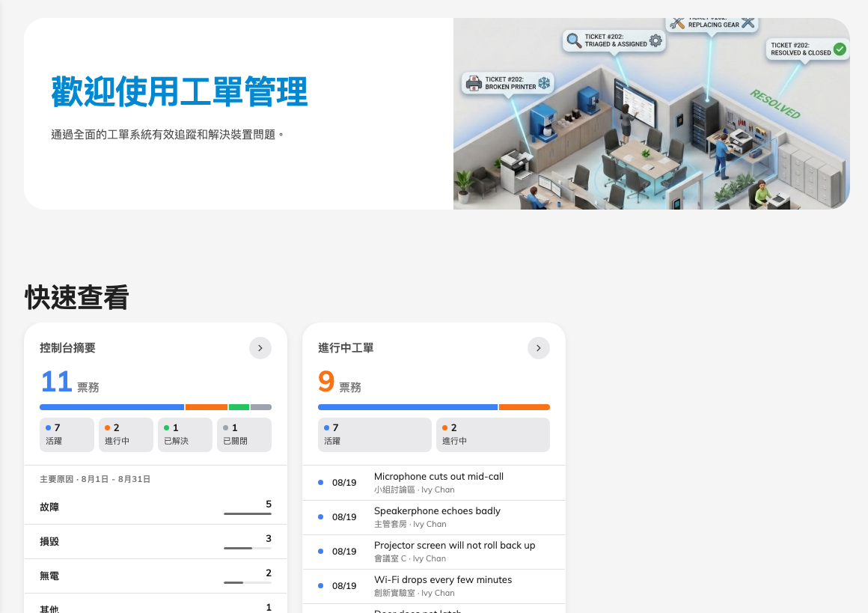Open ticket Projector screen will not roll back up
Viewport: 868px width, 613px height.
pos(434,552)
